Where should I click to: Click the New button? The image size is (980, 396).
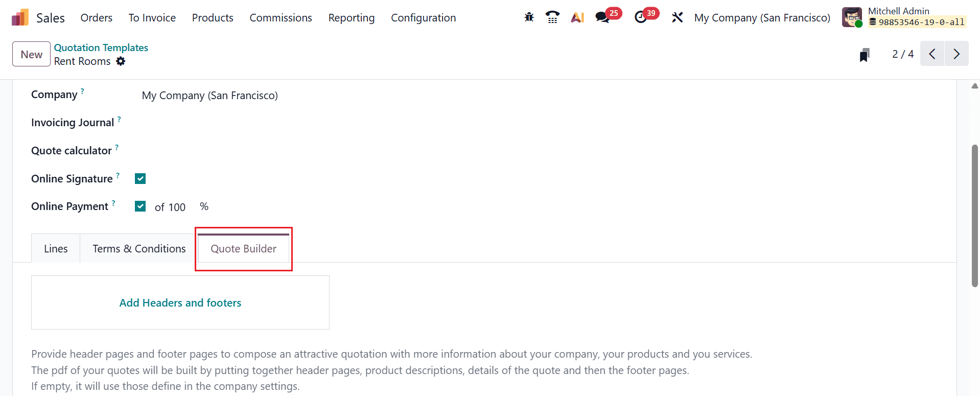pos(31,54)
